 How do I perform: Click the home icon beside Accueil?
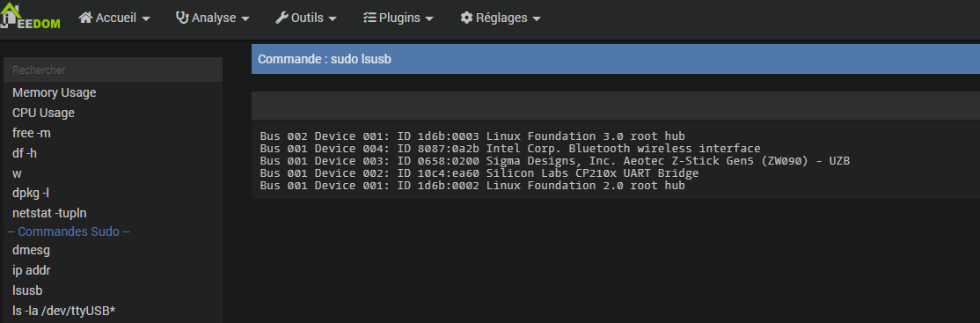85,18
